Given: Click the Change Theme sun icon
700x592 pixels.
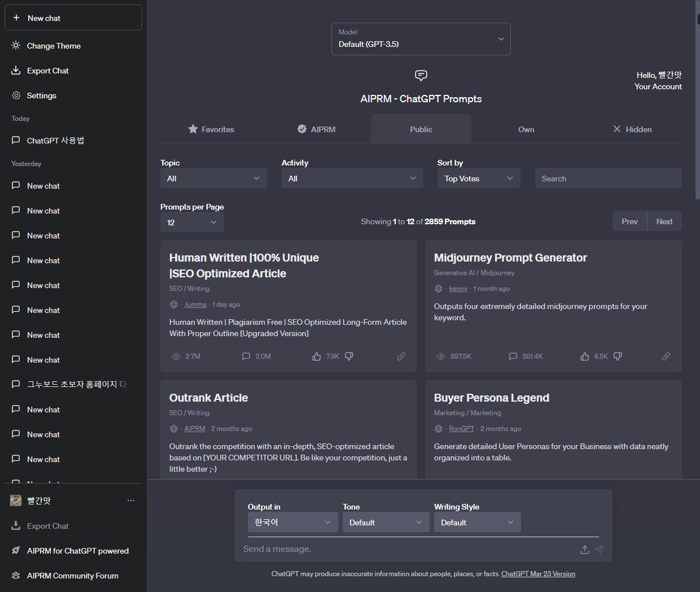Looking at the screenshot, I should tap(16, 46).
